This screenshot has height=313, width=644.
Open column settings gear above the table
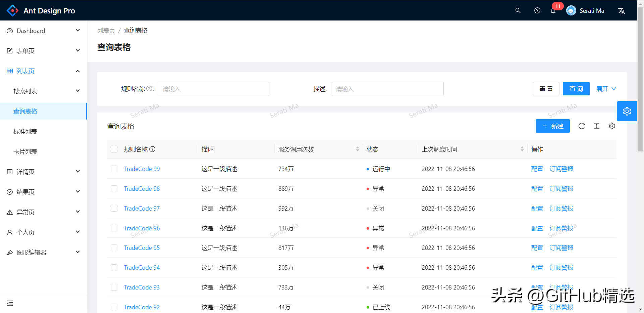point(611,126)
